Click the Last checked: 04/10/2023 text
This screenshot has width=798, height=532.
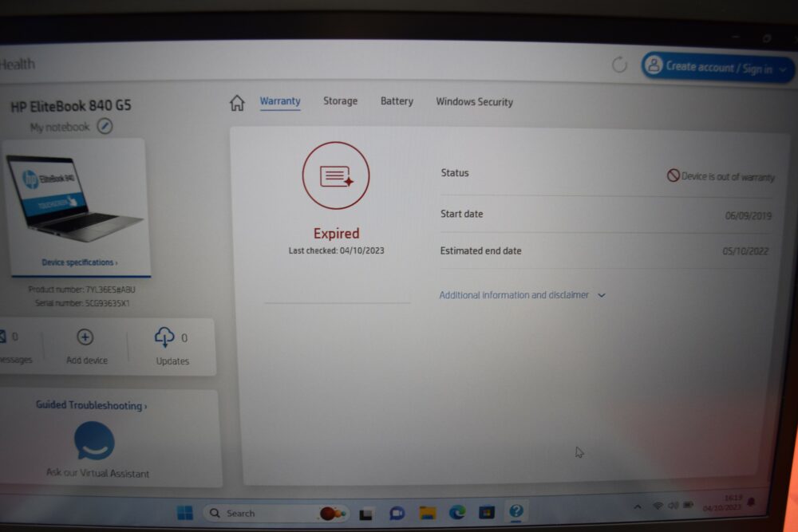point(337,250)
